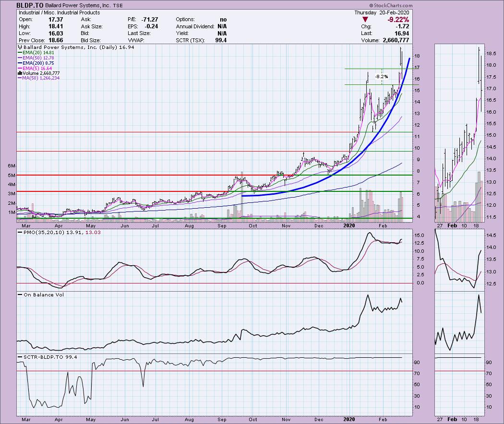Click the Options value no
This screenshot has width=504, height=424.
223,20
